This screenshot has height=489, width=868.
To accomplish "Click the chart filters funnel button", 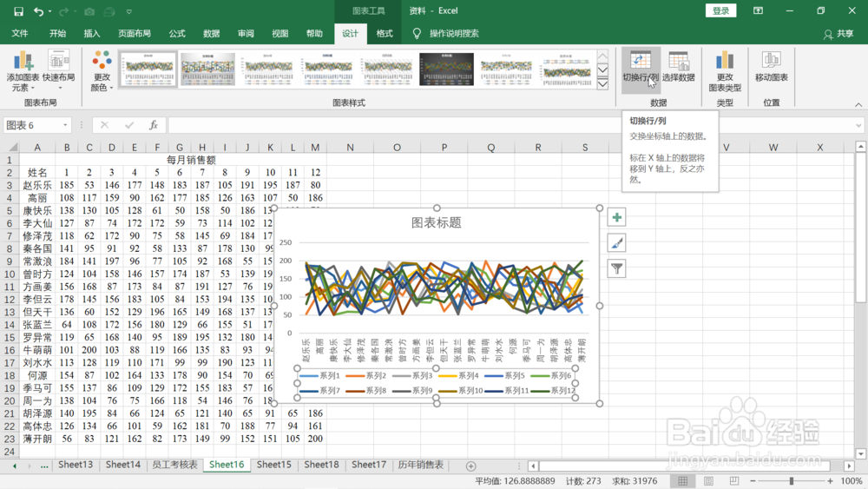I will click(x=616, y=268).
